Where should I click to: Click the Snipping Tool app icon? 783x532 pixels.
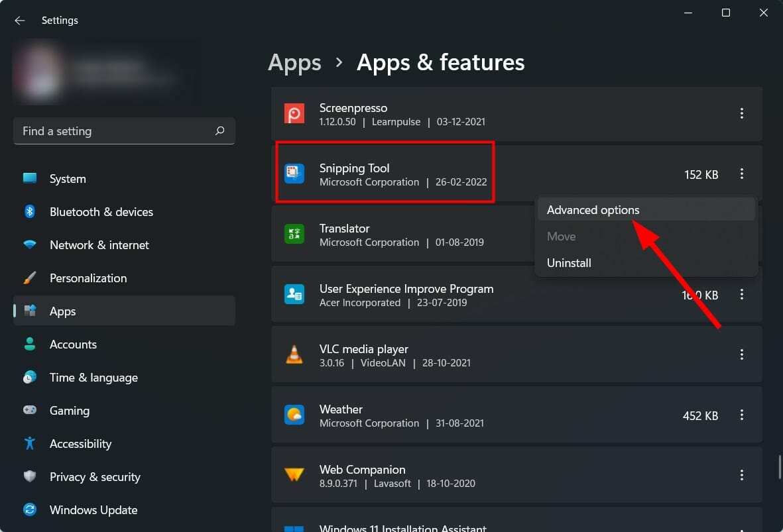(x=294, y=174)
